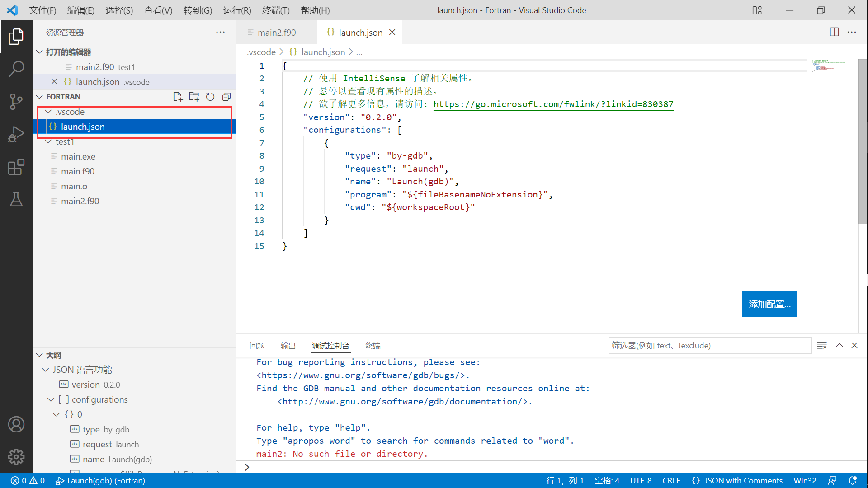The image size is (868, 488).
Task: Open the go.microsoft.com fwlink URL
Action: click(x=553, y=104)
